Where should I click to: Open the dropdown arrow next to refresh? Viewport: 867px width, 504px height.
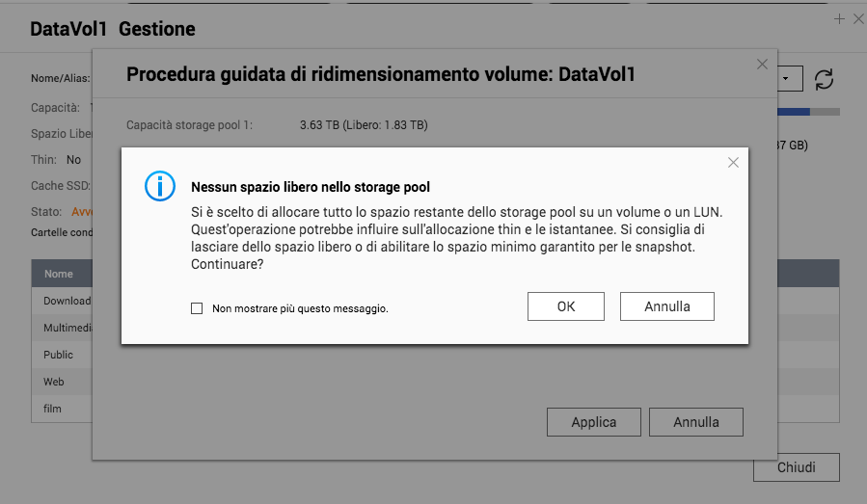(789, 79)
